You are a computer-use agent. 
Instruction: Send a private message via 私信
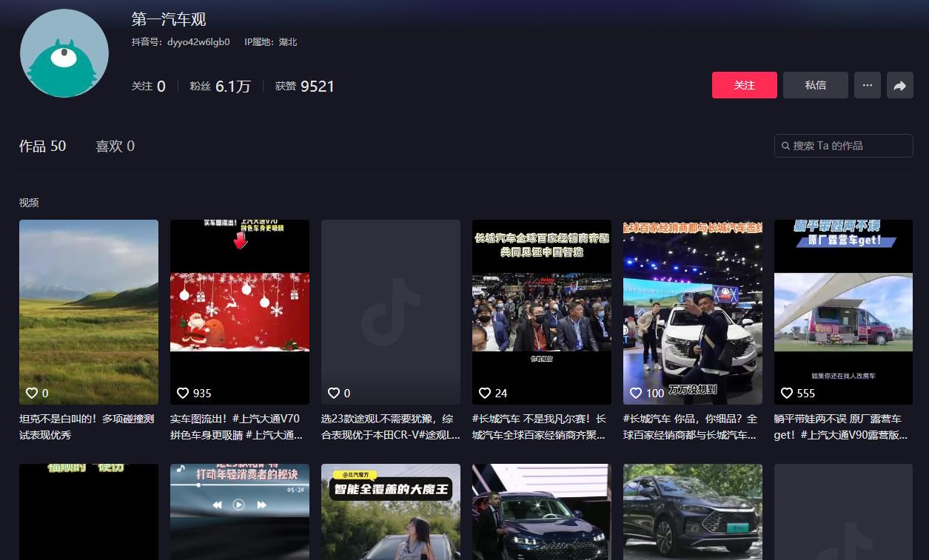point(816,85)
